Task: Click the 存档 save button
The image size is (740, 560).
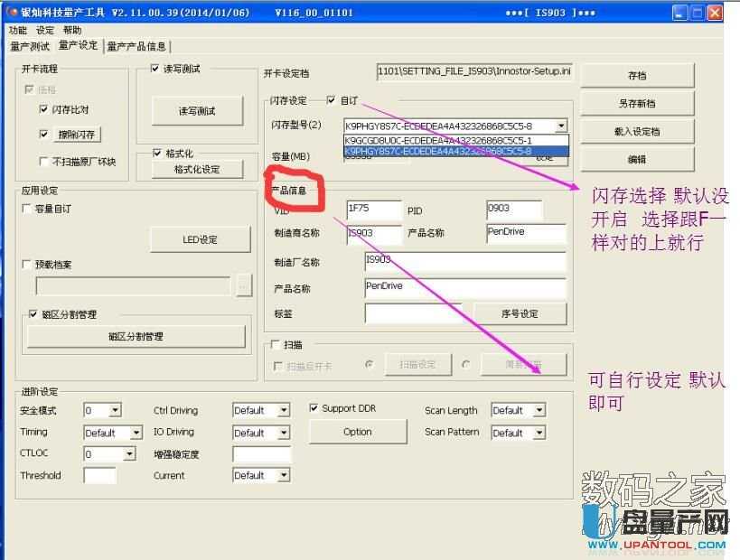Action: coord(637,74)
